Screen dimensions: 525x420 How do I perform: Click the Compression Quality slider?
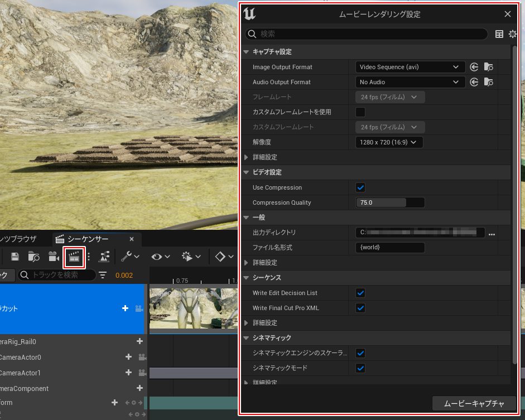(390, 202)
